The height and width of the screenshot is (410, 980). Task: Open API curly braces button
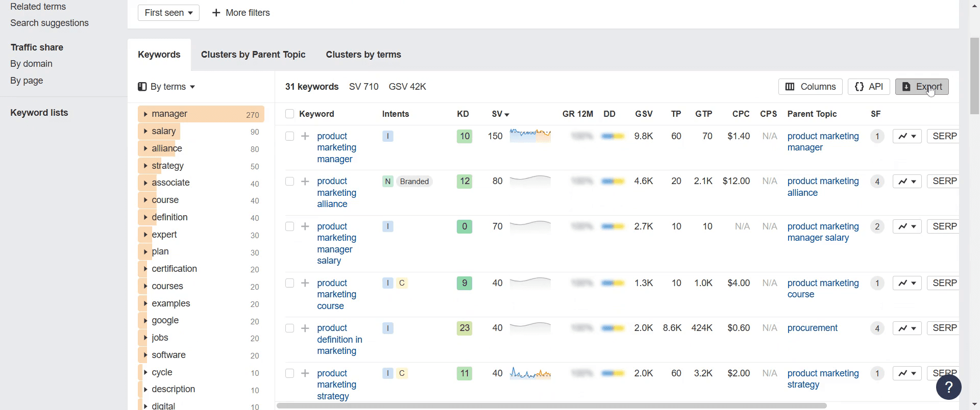pos(869,87)
